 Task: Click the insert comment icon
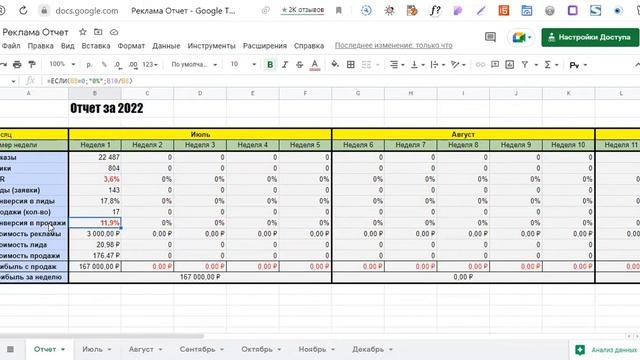[x=495, y=64]
